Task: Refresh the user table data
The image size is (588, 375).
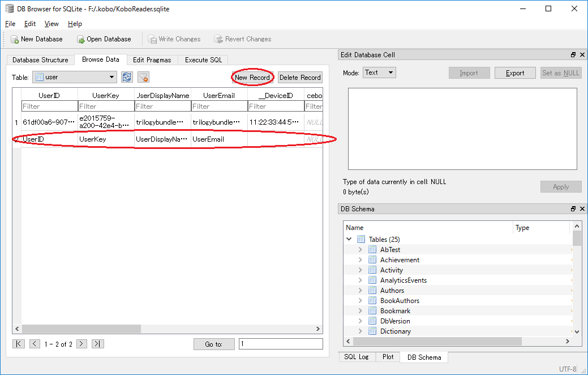Action: (x=126, y=76)
